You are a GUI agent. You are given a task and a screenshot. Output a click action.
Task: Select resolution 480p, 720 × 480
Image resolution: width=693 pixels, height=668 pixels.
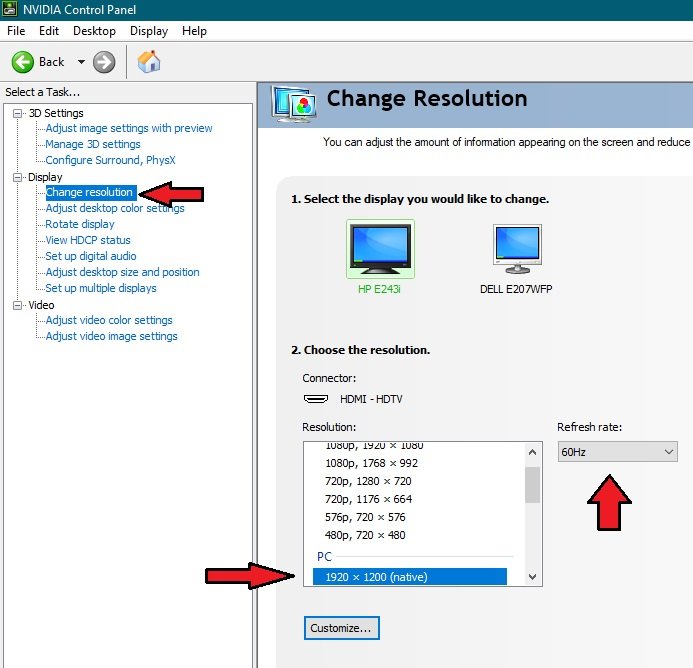[x=365, y=535]
